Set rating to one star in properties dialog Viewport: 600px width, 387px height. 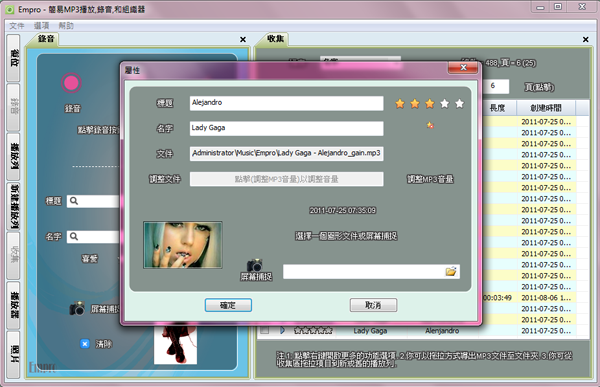pos(400,103)
